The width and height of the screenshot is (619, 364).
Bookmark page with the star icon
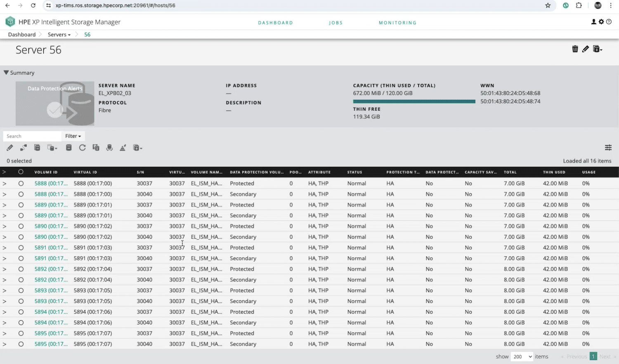[x=548, y=5]
